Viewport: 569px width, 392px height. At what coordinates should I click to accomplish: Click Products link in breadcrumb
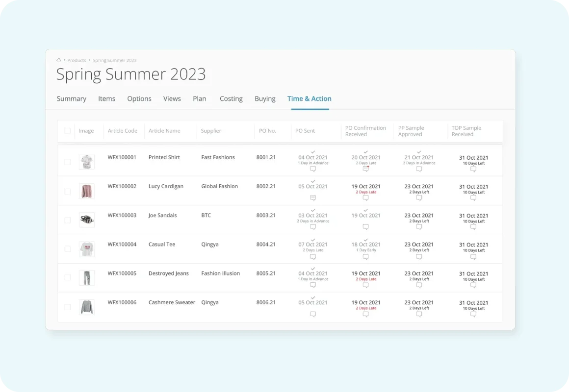77,60
